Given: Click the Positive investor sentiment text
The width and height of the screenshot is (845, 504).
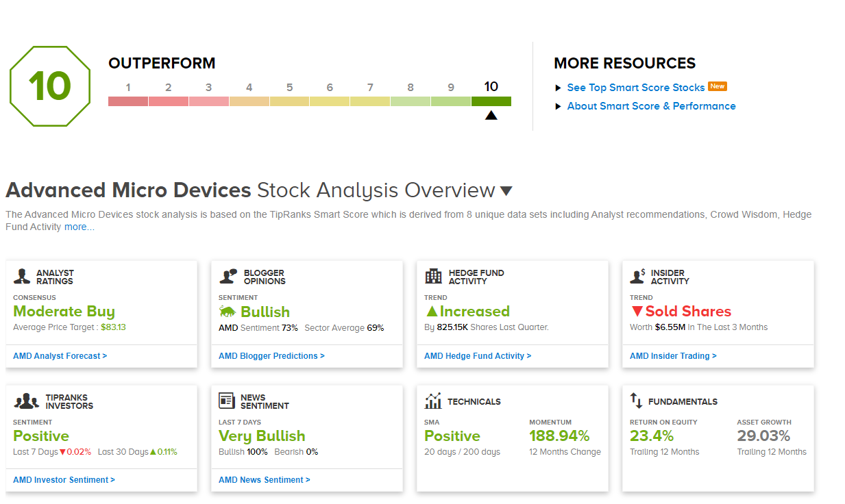Looking at the screenshot, I should point(41,436).
